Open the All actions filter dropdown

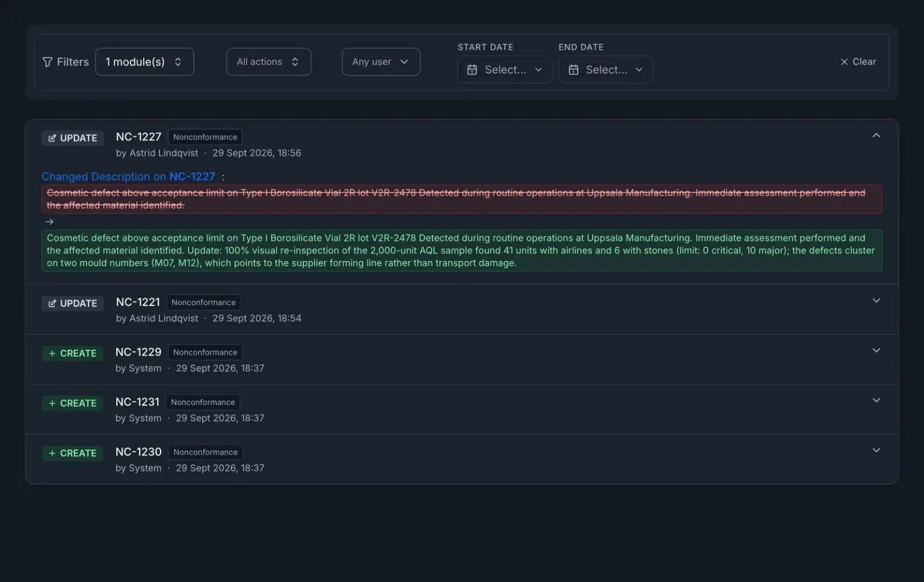268,62
